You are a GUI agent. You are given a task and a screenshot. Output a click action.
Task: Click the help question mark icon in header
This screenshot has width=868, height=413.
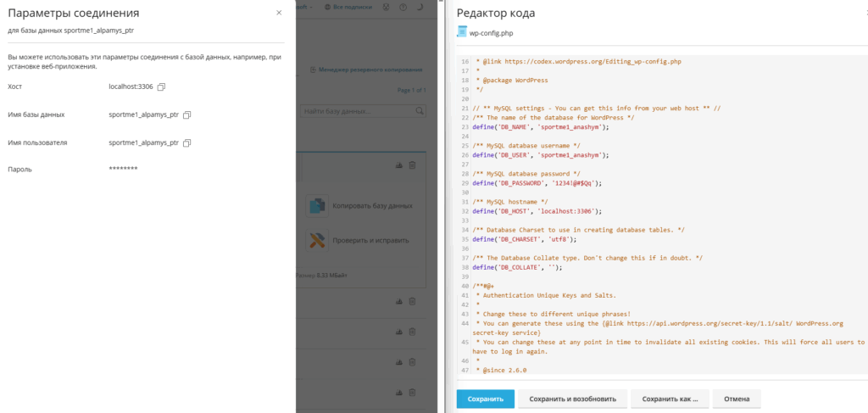click(x=404, y=6)
